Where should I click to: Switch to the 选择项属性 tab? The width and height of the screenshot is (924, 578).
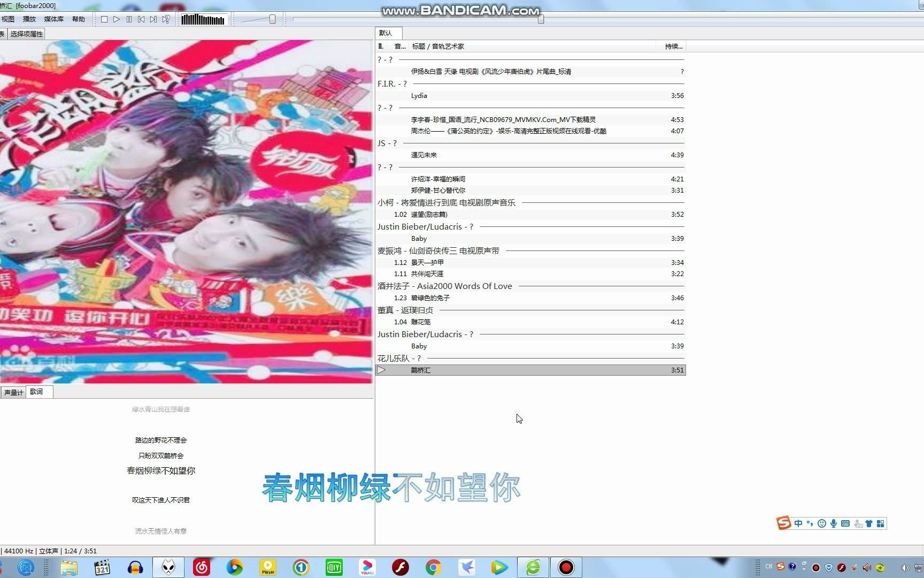26,34
